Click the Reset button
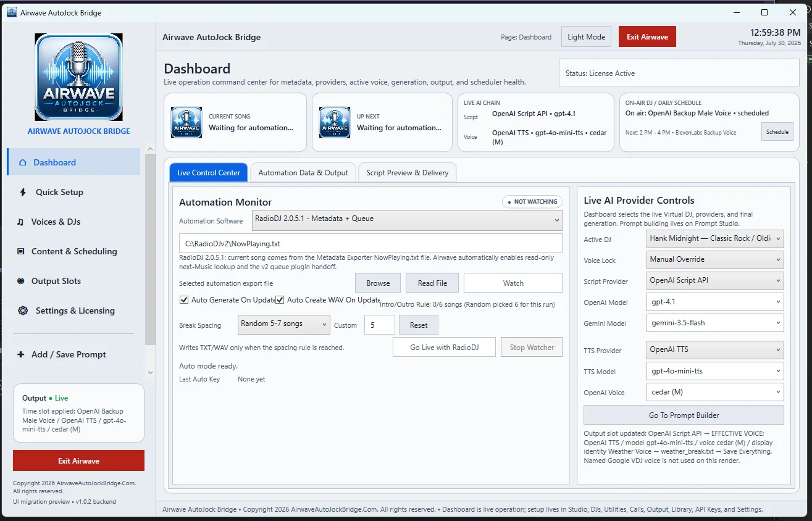812x521 pixels. point(419,325)
